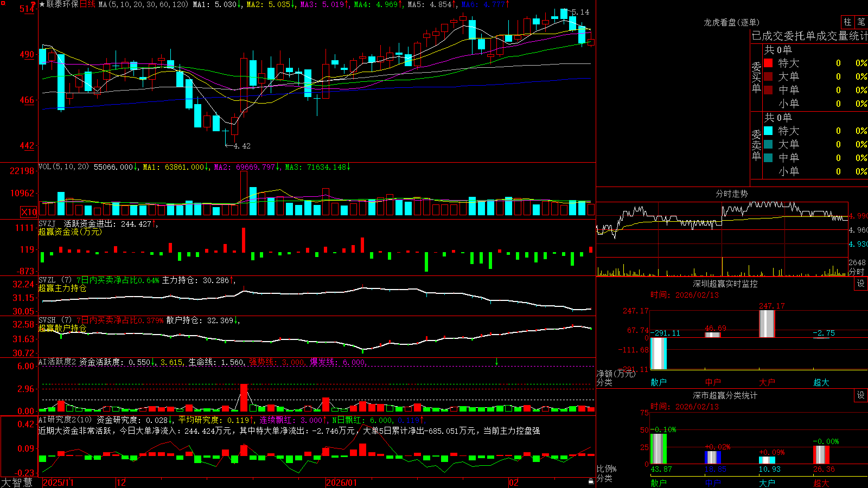
Task: Click the 02 month timeline marker
Action: tap(513, 483)
